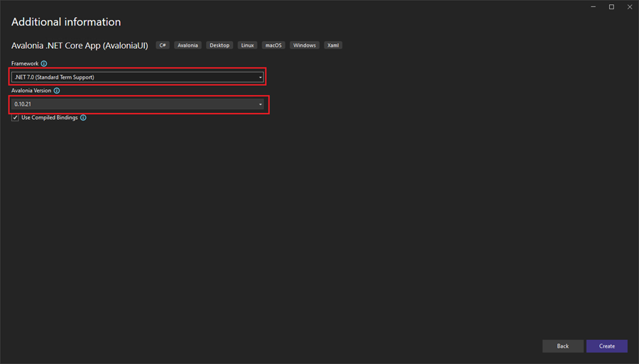Minimize the dialog window
This screenshot has height=364, width=639.
(594, 7)
